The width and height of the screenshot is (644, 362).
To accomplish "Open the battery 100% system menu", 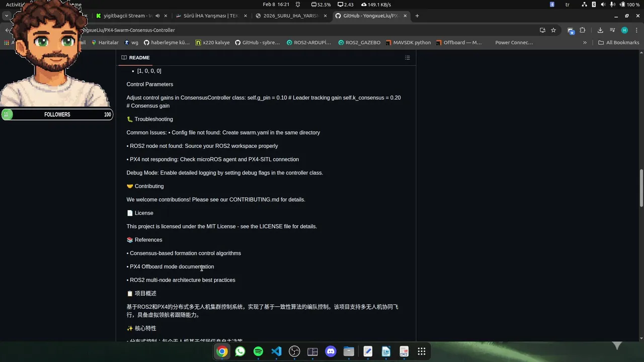I will [x=629, y=5].
